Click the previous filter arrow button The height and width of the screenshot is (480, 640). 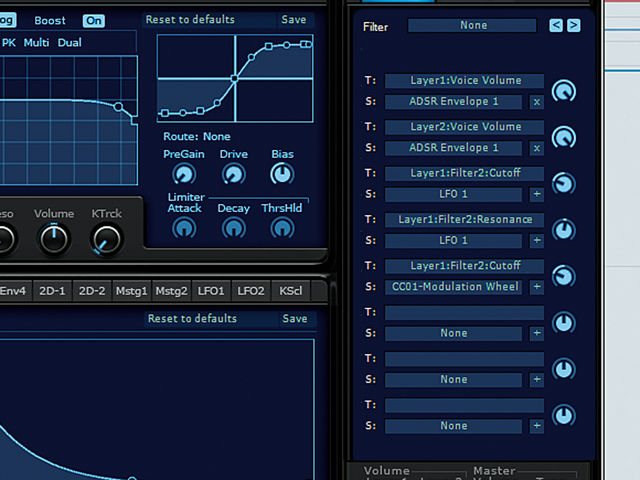[x=556, y=25]
